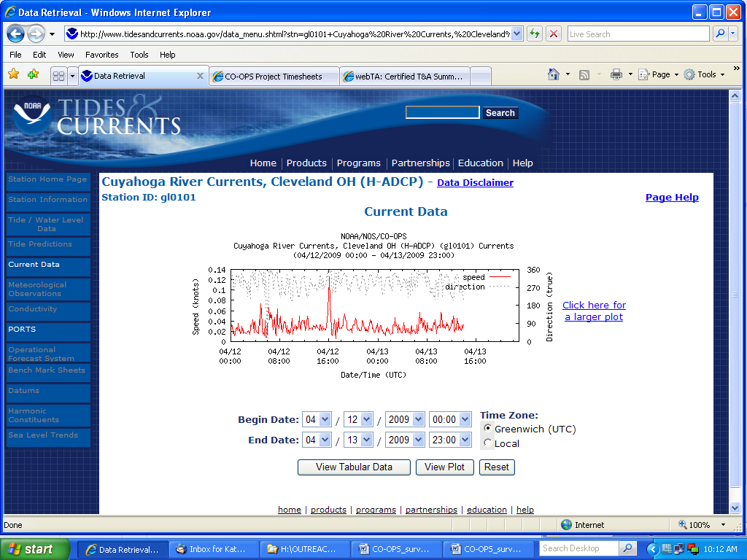Viewport: 747px width, 560px height.
Task: Click the site Search button
Action: [x=500, y=112]
